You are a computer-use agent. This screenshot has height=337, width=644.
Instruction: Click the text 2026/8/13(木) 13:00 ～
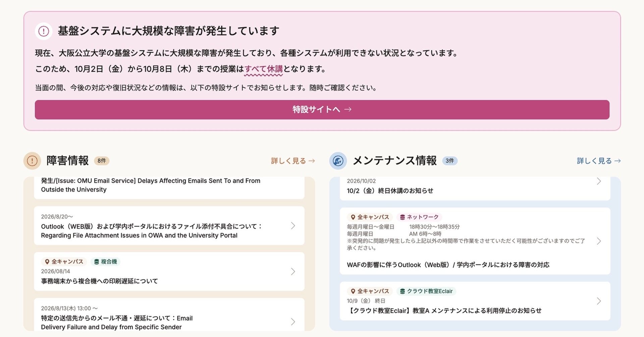pyautogui.click(x=69, y=308)
